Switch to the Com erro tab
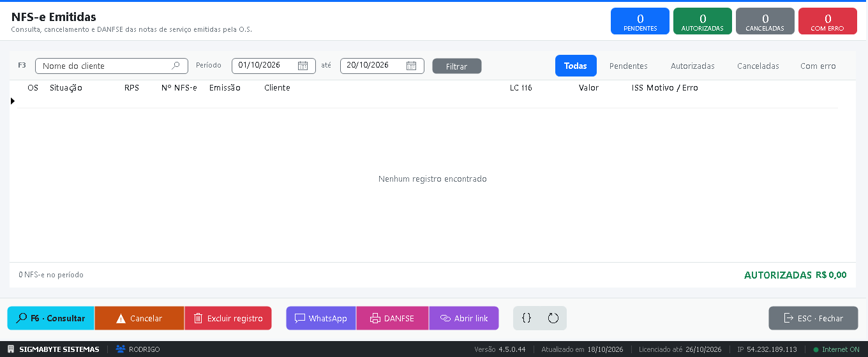The width and height of the screenshot is (868, 357). tap(818, 66)
